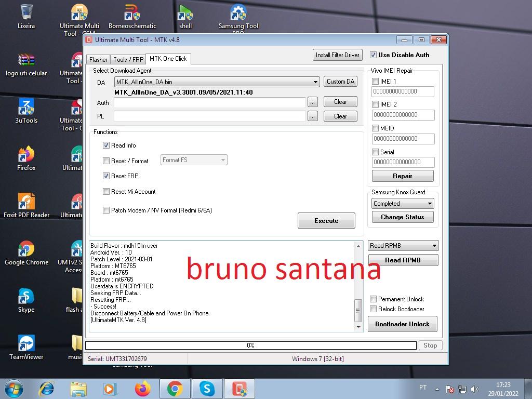Click the log scroll down arrow

358,327
